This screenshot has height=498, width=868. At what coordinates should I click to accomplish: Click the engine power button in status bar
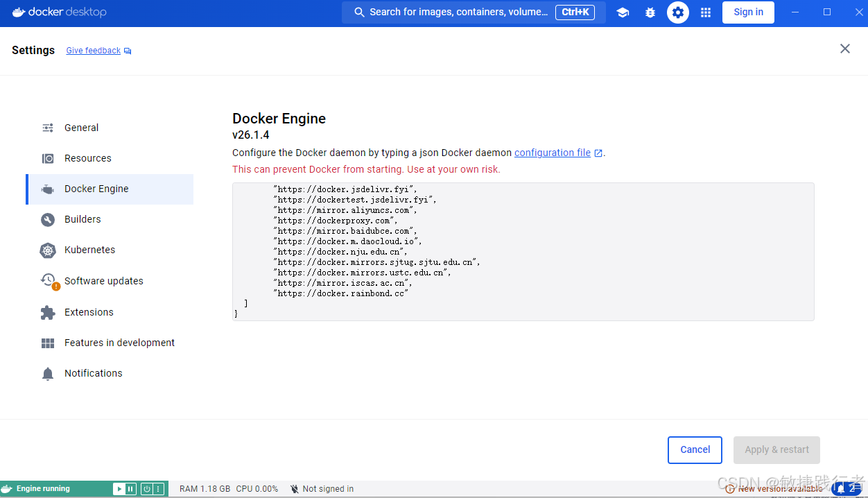[146, 489]
